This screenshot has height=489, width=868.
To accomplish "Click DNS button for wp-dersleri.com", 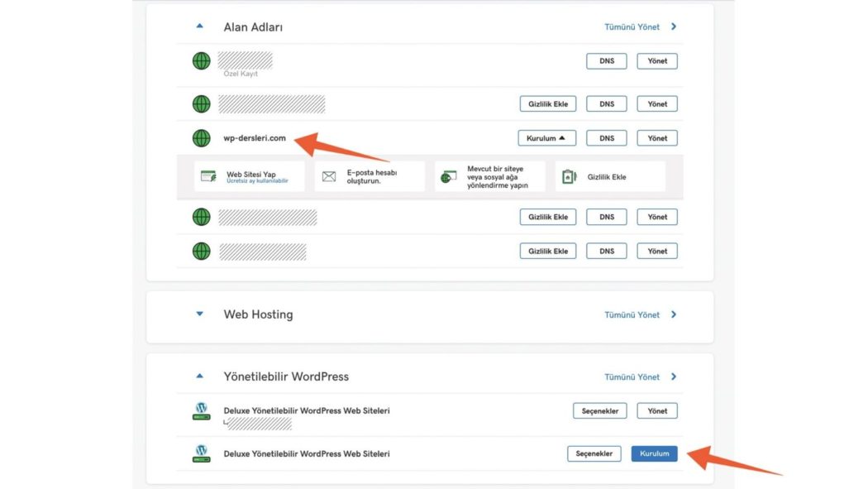I will tap(607, 138).
